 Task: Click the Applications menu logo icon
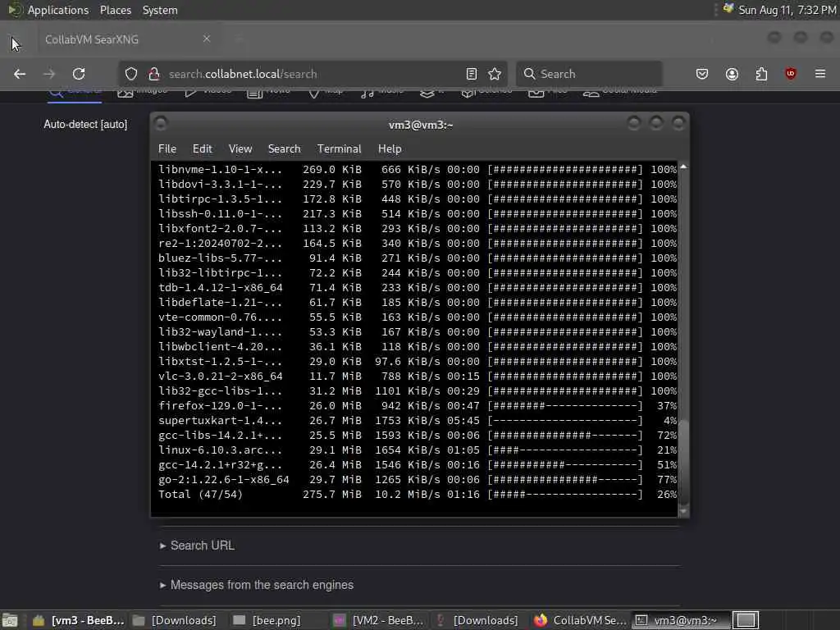15,10
